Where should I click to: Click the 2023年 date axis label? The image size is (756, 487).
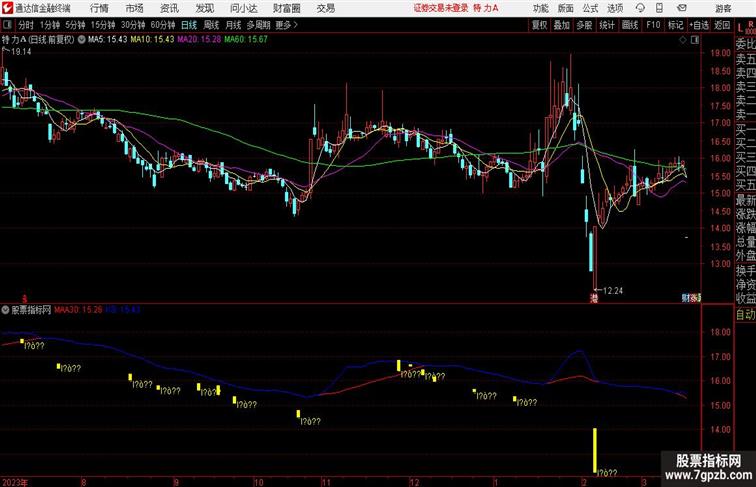tap(15, 482)
